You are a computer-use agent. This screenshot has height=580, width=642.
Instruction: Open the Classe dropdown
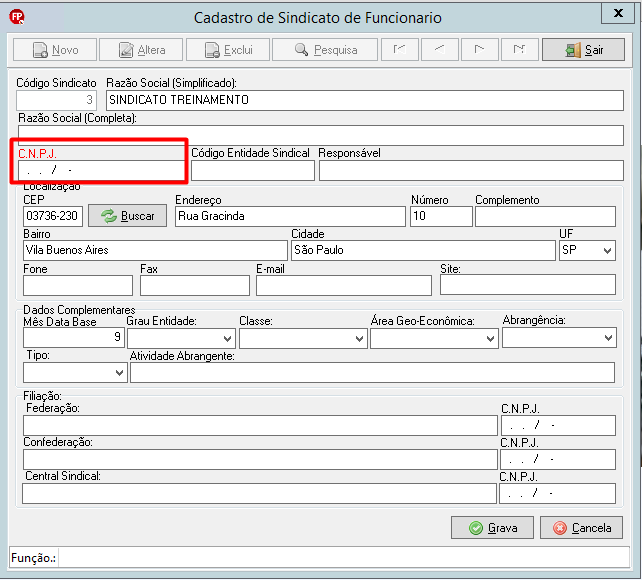point(303,339)
